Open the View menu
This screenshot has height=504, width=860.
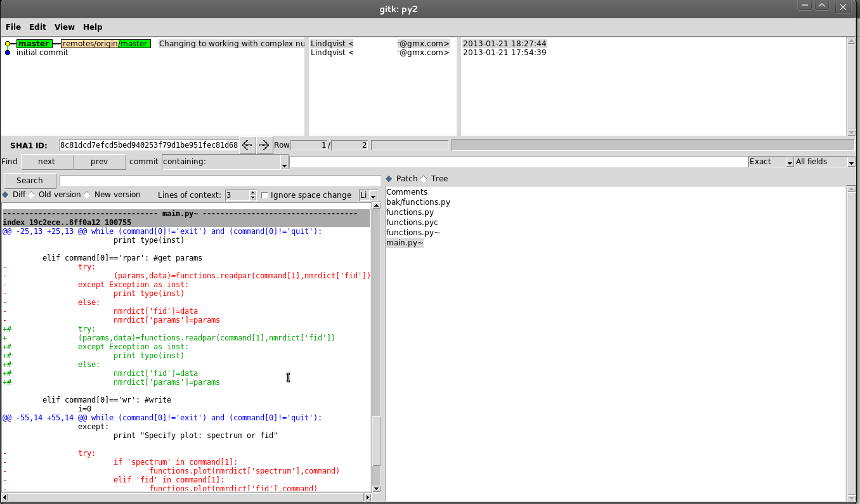(65, 27)
